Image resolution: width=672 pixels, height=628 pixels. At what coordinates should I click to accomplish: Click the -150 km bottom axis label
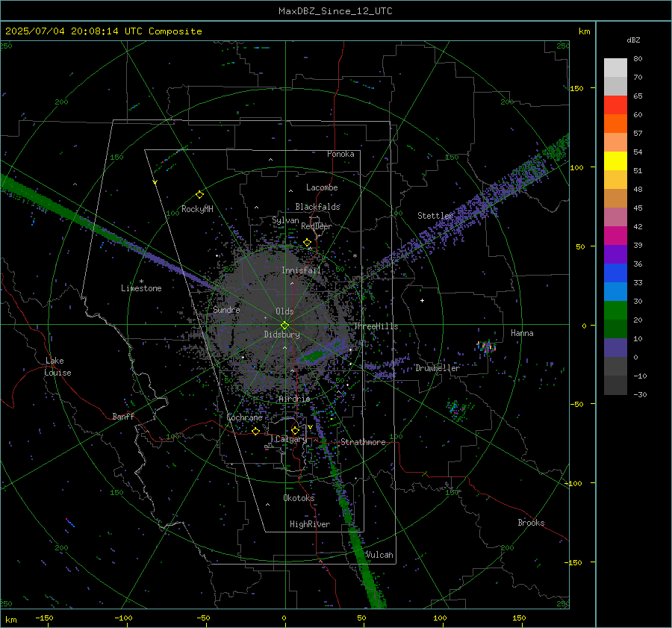tap(44, 618)
